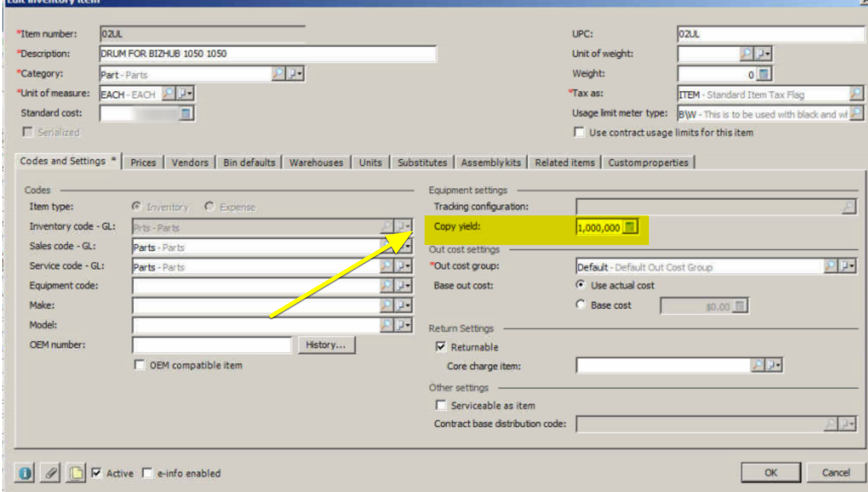Expand the Make dropdown arrow
The height and width of the screenshot is (492, 868).
(403, 306)
